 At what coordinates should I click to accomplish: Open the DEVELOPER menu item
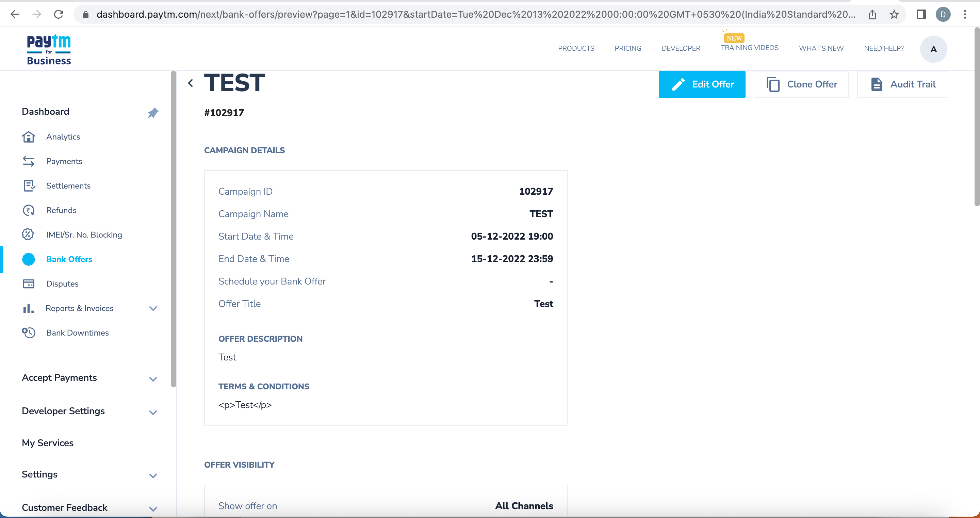point(681,48)
